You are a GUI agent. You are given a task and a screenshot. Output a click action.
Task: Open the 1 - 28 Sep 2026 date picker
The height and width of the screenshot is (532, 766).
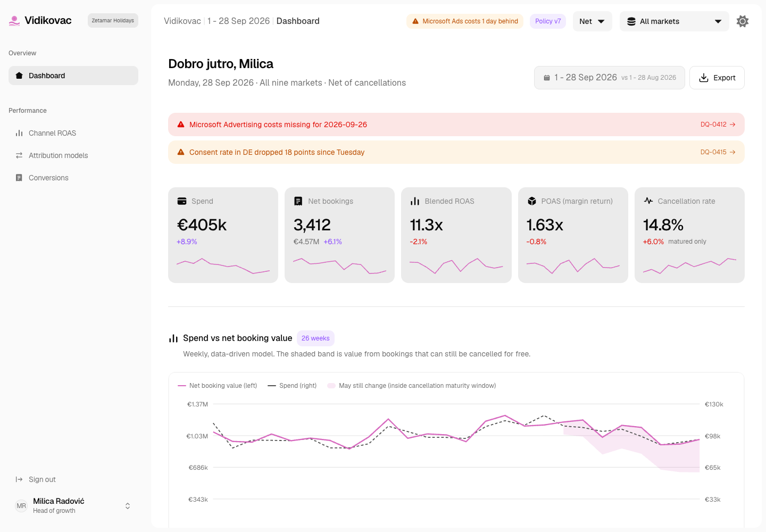(609, 78)
